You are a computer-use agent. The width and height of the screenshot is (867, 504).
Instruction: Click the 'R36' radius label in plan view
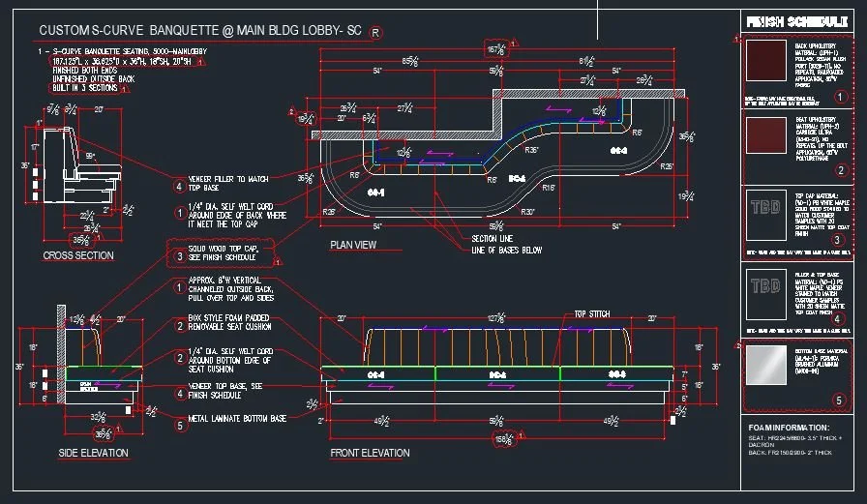[531, 150]
